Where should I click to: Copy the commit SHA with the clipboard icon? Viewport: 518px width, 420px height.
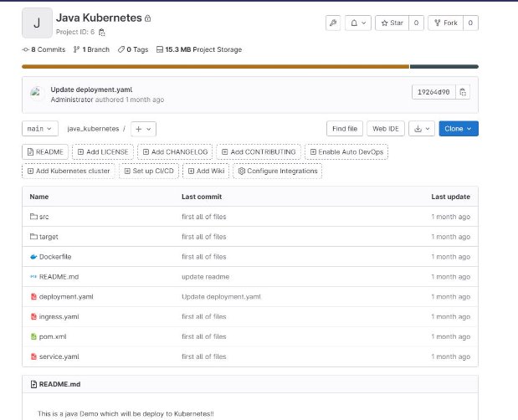point(463,92)
